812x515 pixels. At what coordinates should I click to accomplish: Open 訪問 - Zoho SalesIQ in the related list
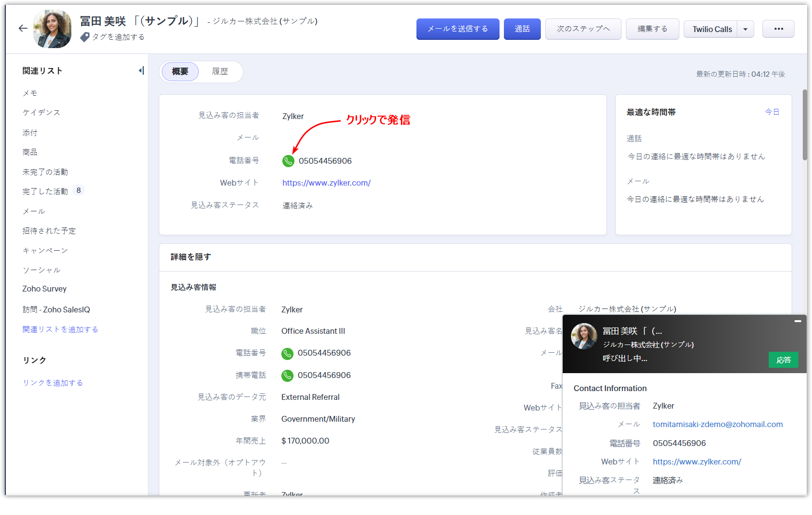[x=56, y=309]
